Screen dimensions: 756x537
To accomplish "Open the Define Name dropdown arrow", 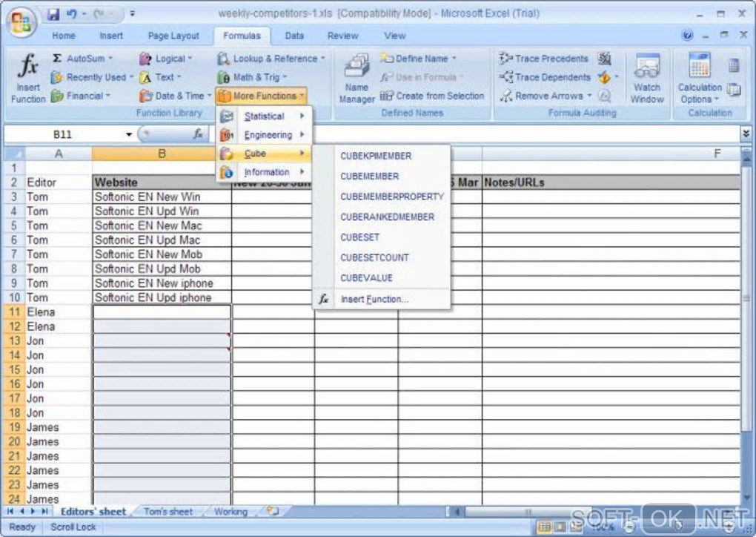I will (454, 59).
